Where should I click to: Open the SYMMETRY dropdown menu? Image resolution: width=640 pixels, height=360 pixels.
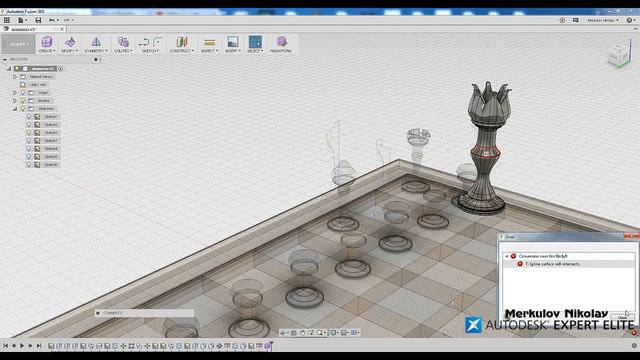(96, 51)
